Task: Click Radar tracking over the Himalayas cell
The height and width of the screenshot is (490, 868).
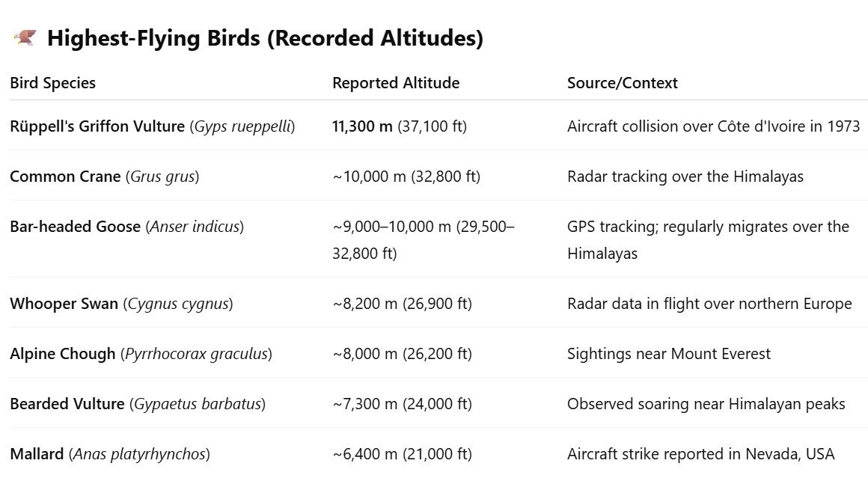Action: click(x=685, y=177)
